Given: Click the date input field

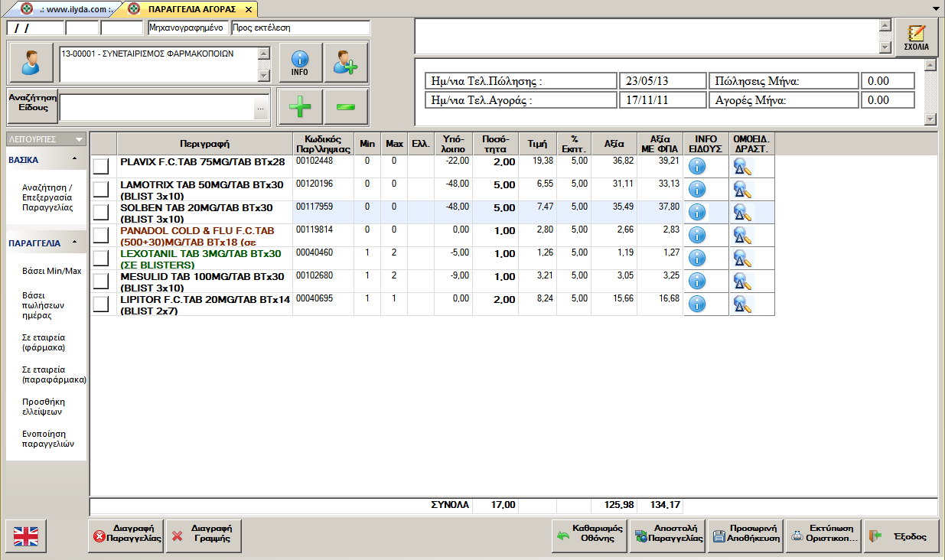Looking at the screenshot, I should click(x=35, y=28).
